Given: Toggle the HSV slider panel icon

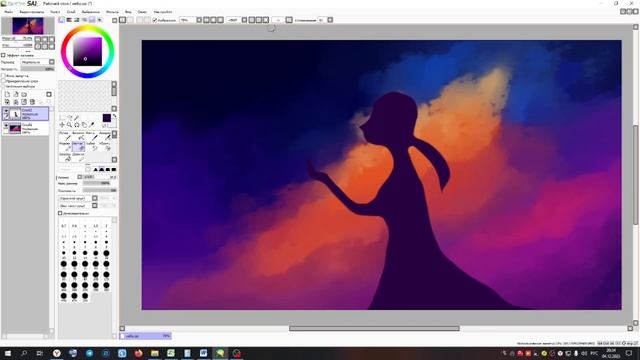Looking at the screenshot, I should pyautogui.click(x=77, y=20).
